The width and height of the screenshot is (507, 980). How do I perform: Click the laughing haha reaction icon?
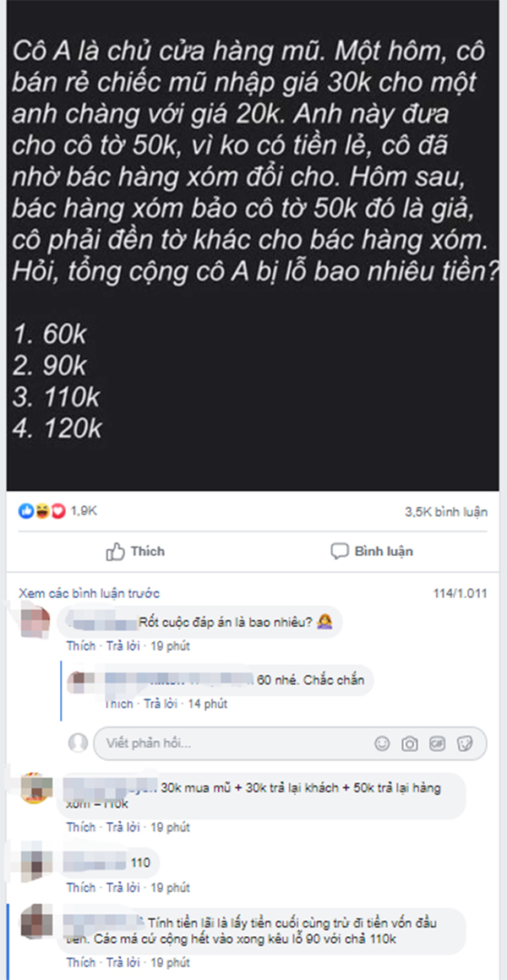coord(43,511)
